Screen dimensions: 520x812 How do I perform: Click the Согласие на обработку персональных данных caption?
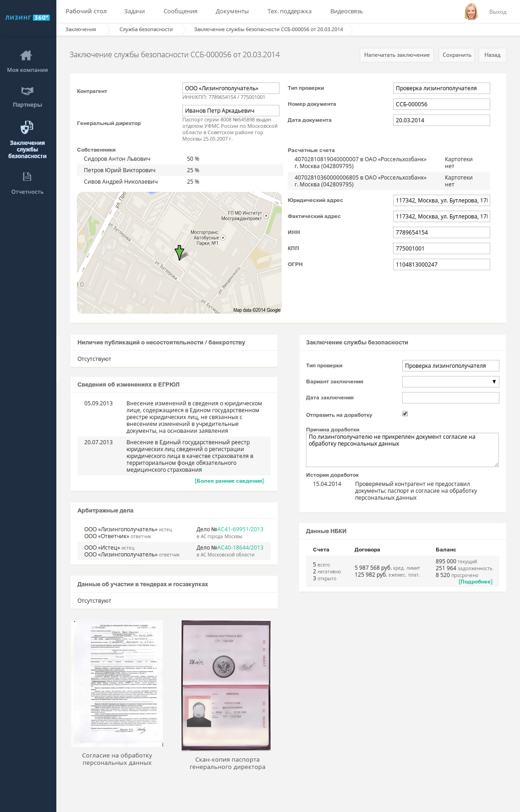[117, 759]
